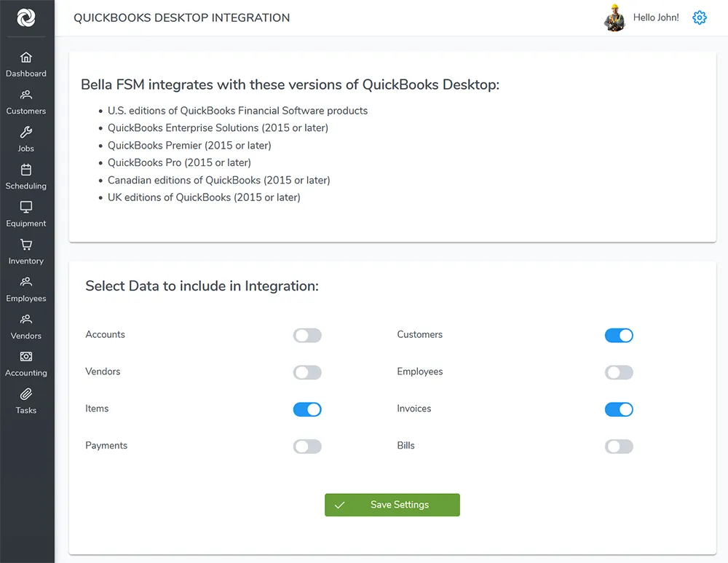The width and height of the screenshot is (728, 563).
Task: Click the QuickBooks Pro list item
Action: coord(179,162)
